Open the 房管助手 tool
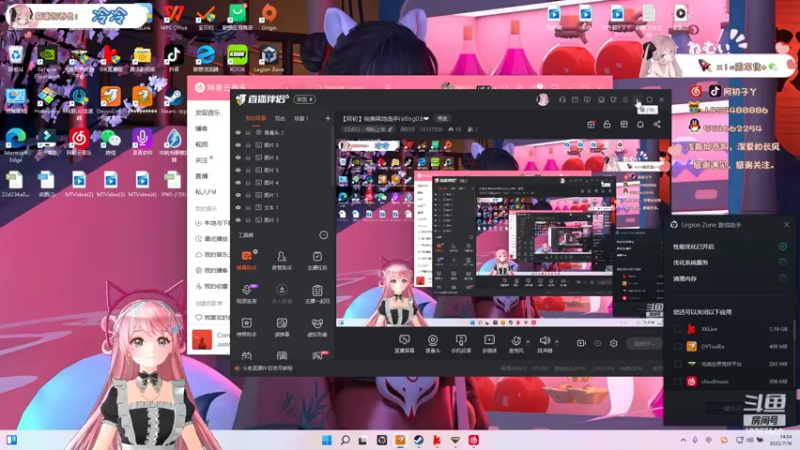Screen dimensions: 800x450 282,260
